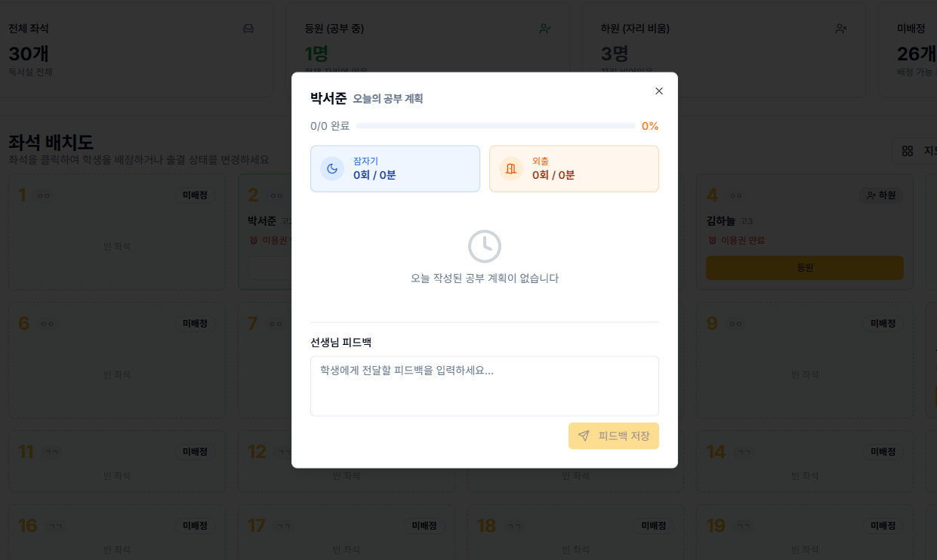Click the person-x icon on 하원 card

coord(840,27)
